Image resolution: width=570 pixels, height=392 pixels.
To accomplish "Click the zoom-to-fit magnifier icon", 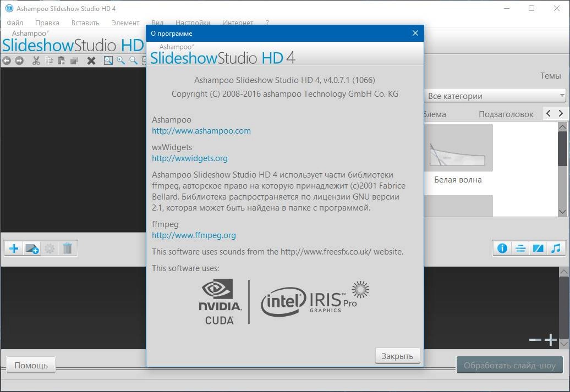I will pos(108,60).
